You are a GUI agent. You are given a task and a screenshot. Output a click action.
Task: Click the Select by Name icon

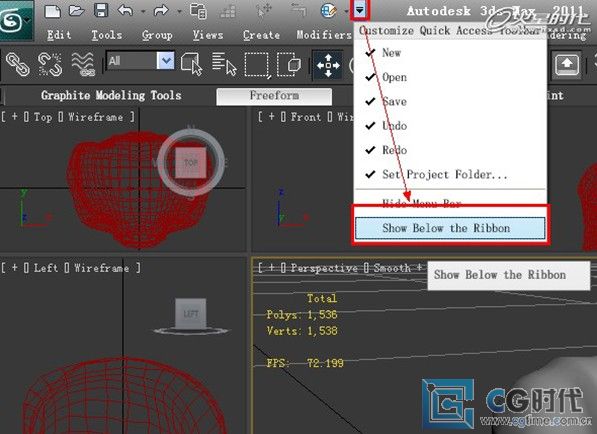pos(224,64)
